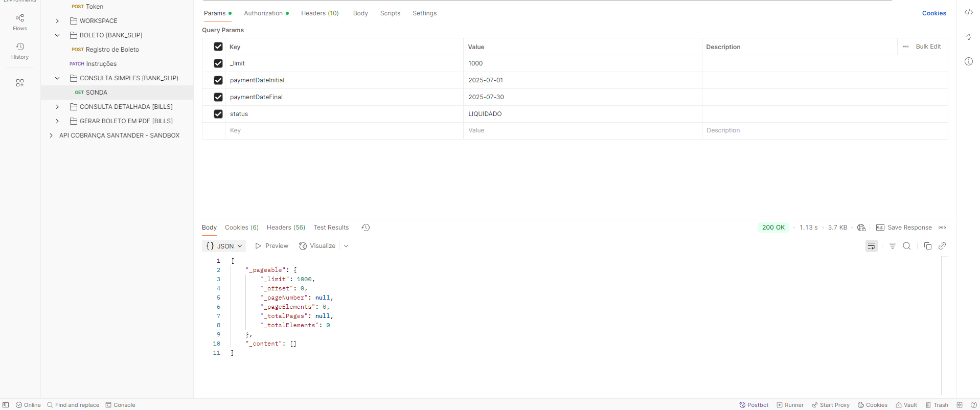Open the response Headers (56) tab
The height and width of the screenshot is (410, 980).
(286, 227)
